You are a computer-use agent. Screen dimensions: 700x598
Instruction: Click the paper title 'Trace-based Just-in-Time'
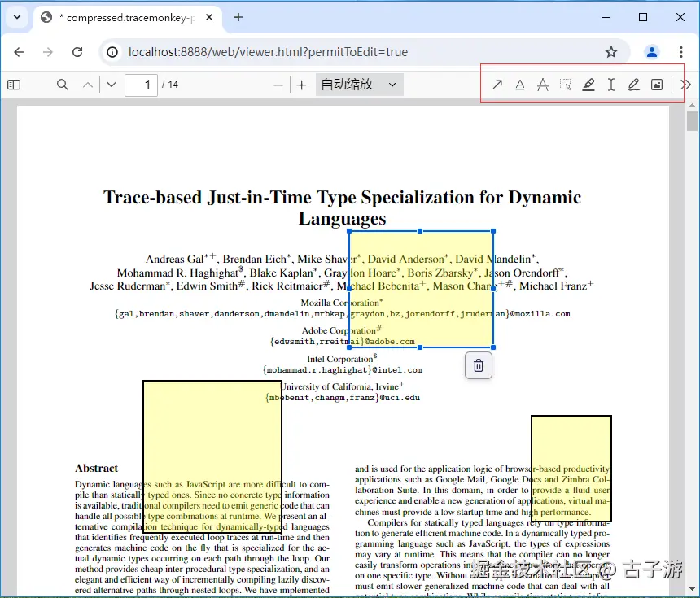pyautogui.click(x=343, y=208)
